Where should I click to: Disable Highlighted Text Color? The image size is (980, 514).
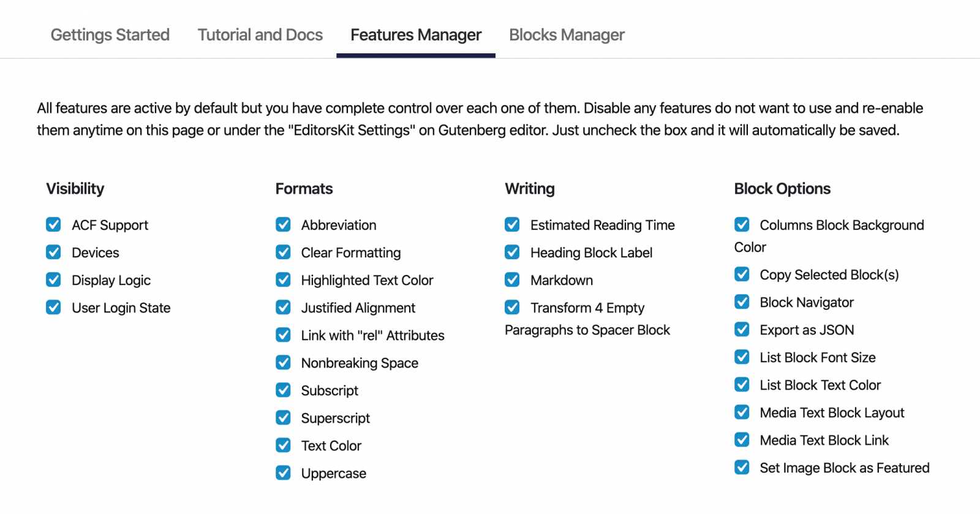tap(283, 280)
